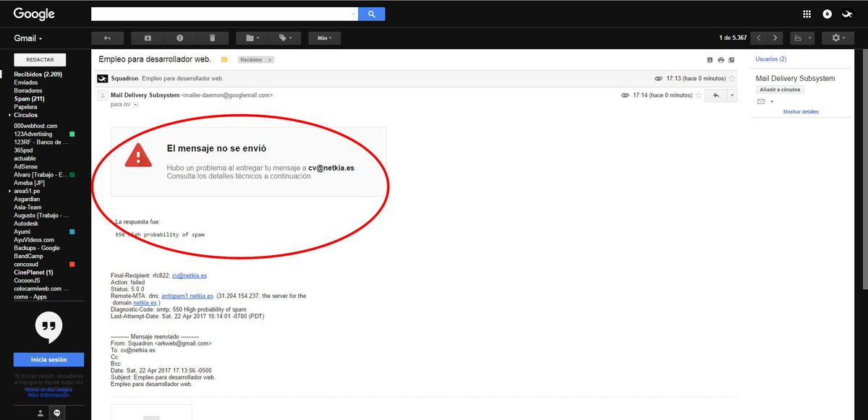
Task: Click the Squadron sender avatar
Action: click(x=103, y=78)
